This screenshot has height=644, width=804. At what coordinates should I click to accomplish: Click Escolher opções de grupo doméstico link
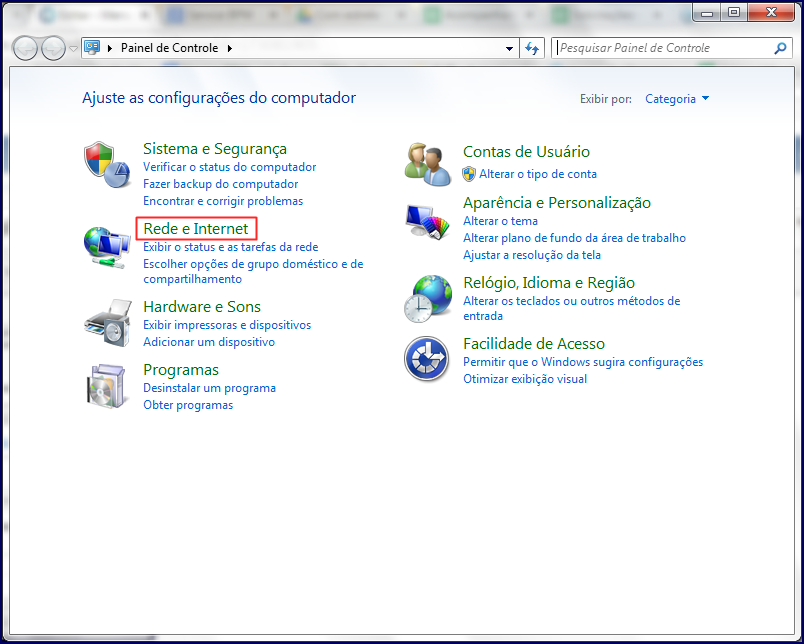click(x=253, y=271)
